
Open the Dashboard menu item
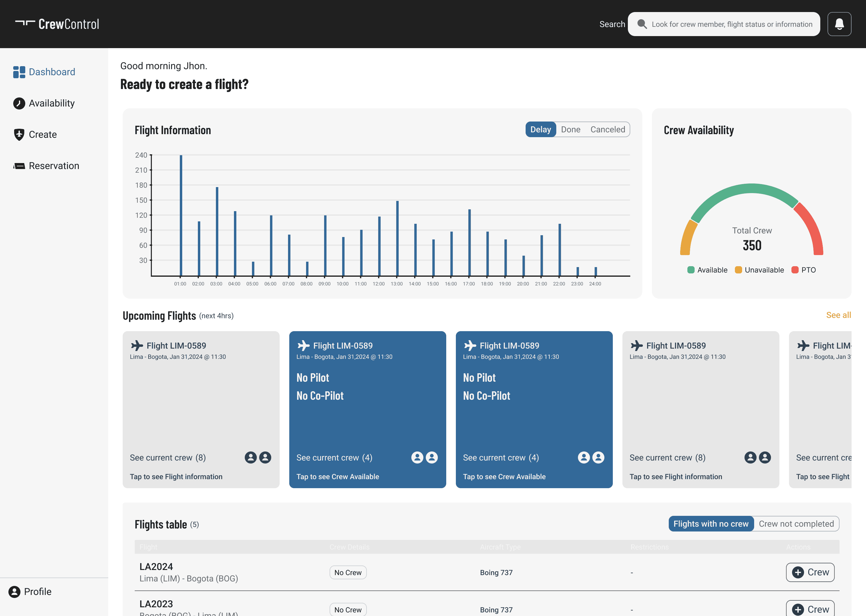click(45, 72)
